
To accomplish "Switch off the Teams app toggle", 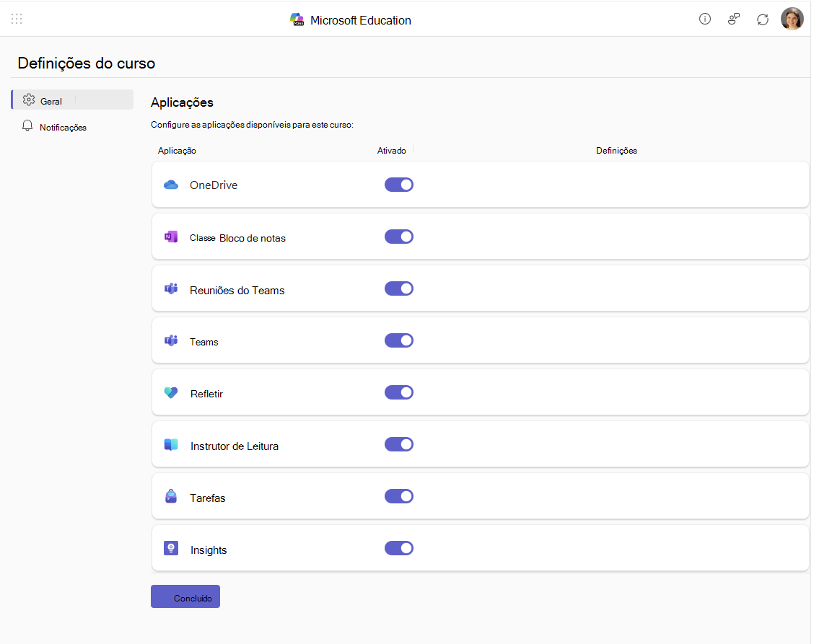I will point(398,340).
